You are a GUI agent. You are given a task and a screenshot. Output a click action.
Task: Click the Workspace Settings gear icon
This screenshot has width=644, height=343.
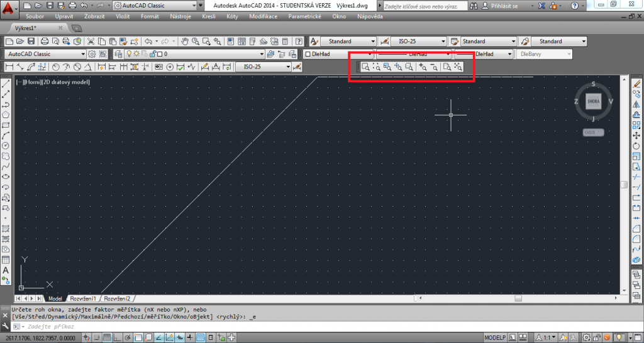coord(92,54)
